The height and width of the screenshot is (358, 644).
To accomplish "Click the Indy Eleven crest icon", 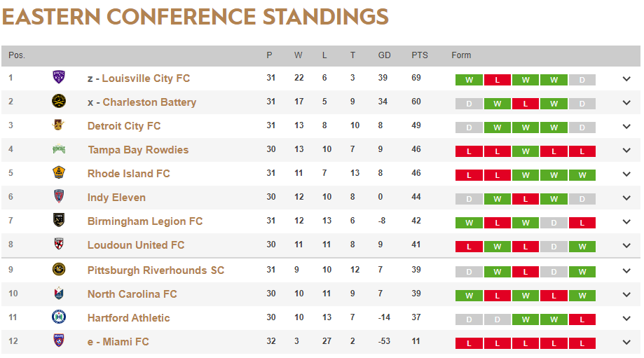I will [x=59, y=197].
